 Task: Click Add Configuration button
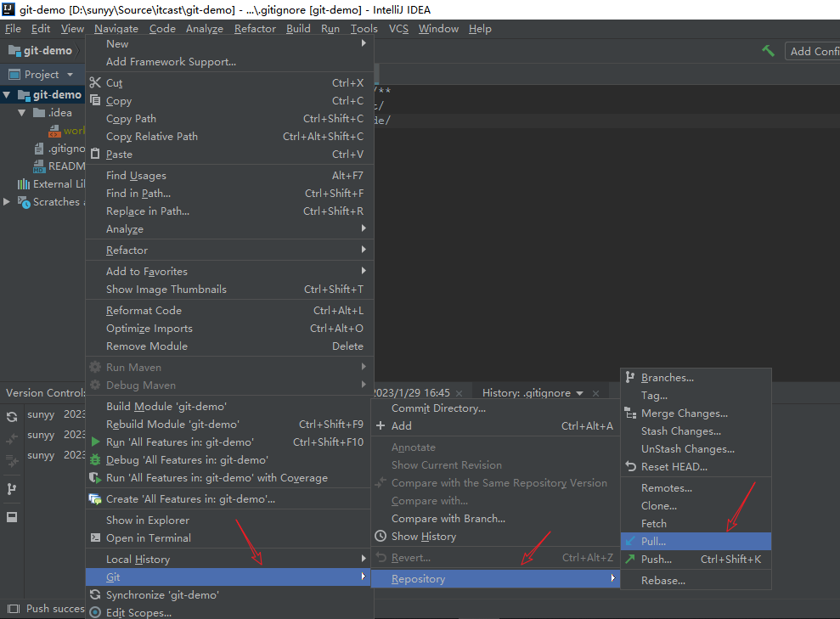813,51
